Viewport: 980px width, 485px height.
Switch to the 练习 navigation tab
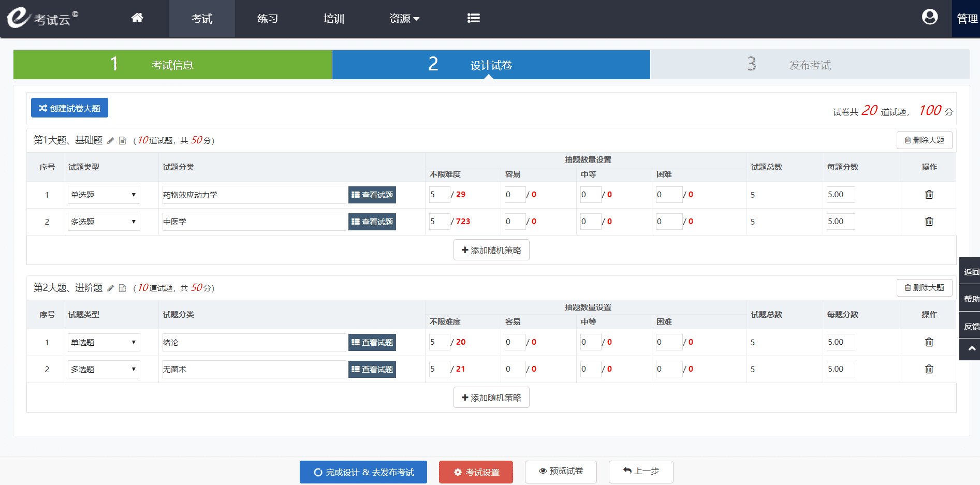[x=268, y=19]
